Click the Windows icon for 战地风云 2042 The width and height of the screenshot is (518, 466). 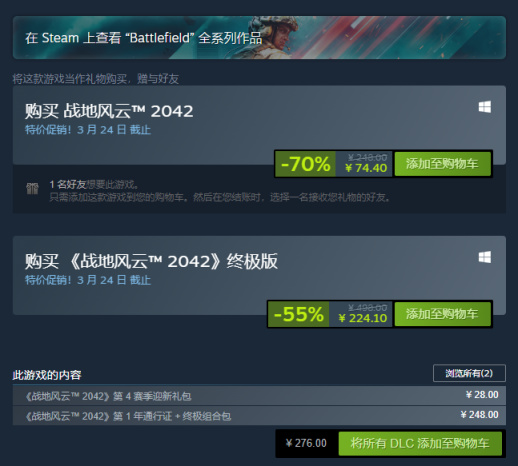(x=485, y=107)
